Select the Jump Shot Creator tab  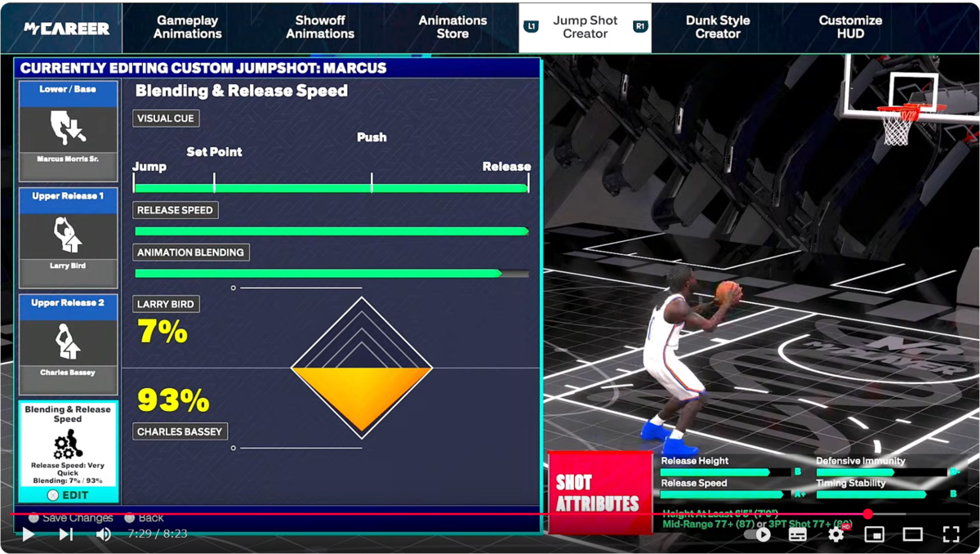tap(586, 28)
